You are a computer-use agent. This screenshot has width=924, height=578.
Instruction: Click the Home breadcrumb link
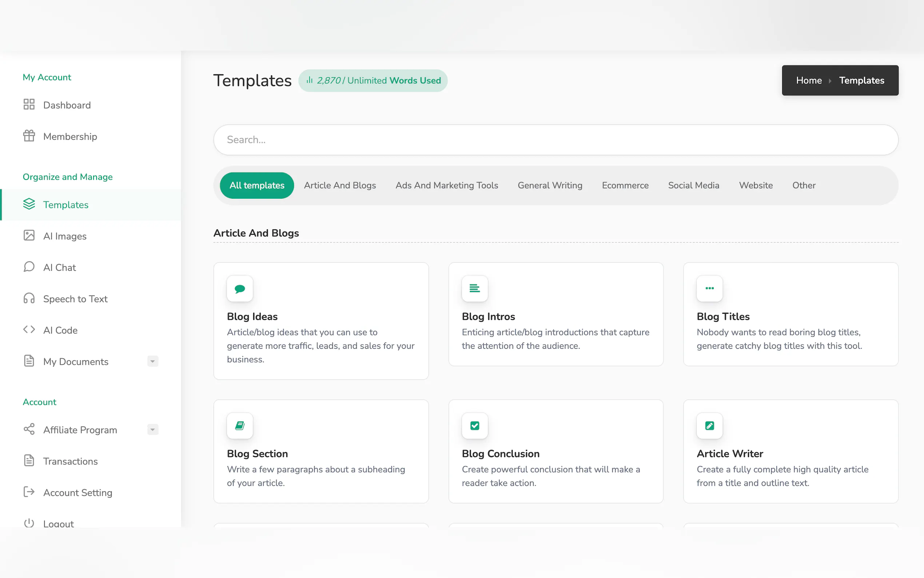click(809, 80)
